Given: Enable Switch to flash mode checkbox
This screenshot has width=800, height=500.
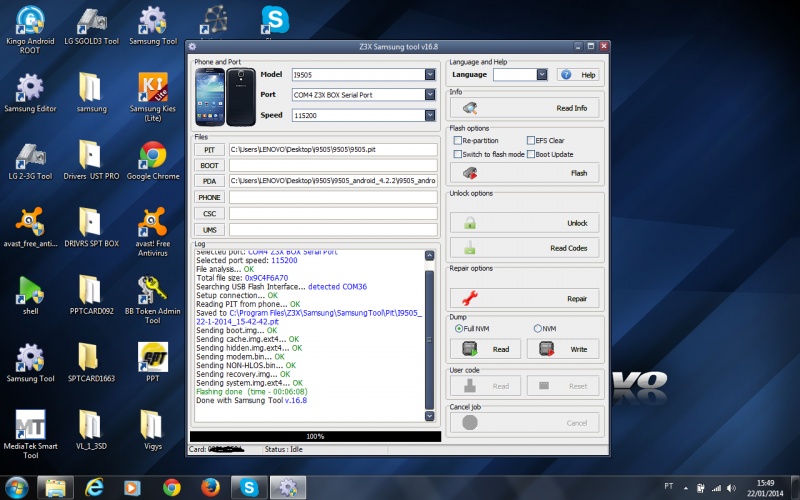Looking at the screenshot, I should (458, 154).
